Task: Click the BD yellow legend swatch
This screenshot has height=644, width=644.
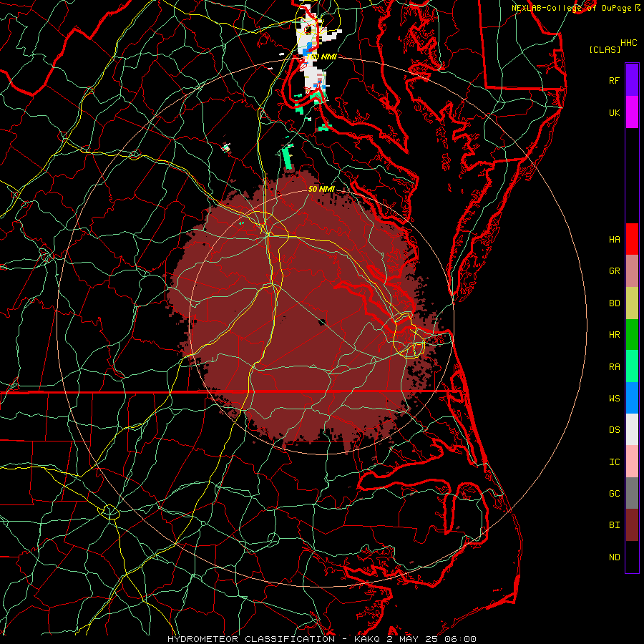Action: 632,303
